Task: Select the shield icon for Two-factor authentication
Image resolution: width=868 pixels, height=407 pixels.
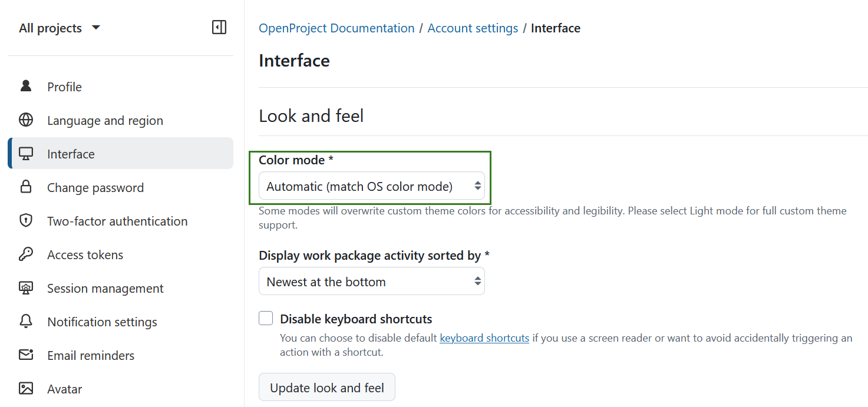Action: 26,220
